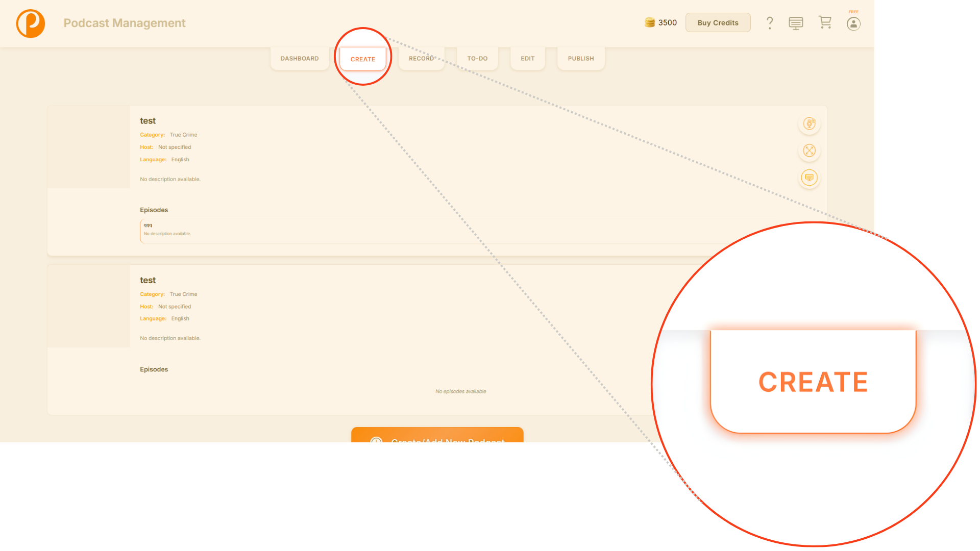Open the shopping cart
Screen dimensions: 980x551
click(825, 22)
